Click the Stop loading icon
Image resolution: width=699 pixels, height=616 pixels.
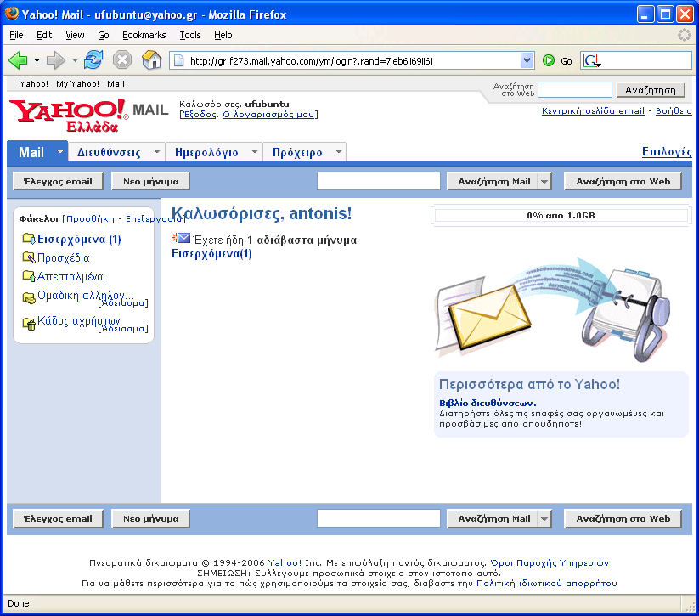[x=121, y=59]
